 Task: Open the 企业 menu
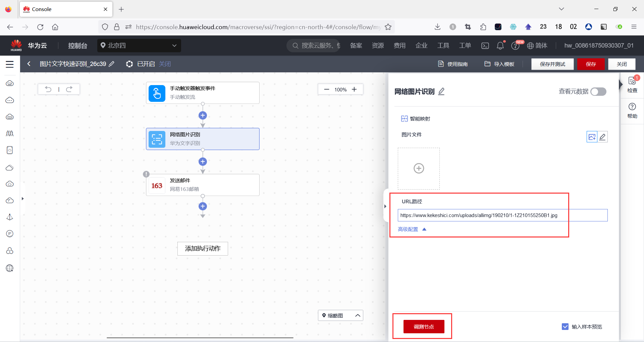pos(421,46)
